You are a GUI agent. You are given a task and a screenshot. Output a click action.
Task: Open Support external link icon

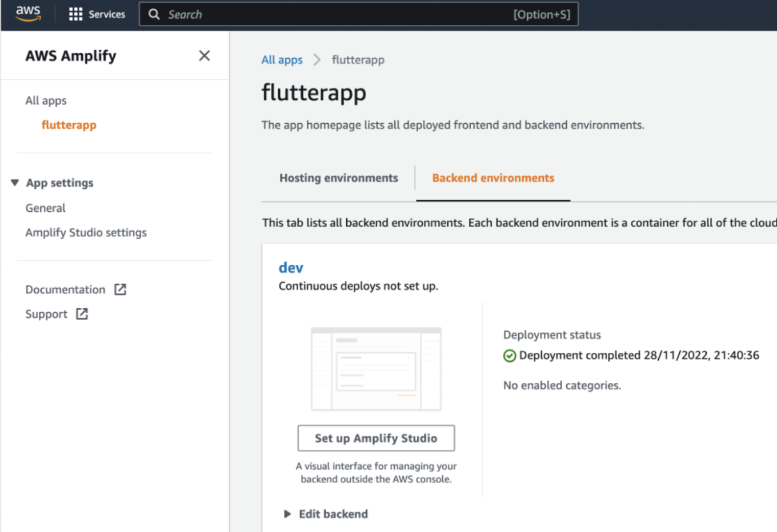tap(82, 314)
